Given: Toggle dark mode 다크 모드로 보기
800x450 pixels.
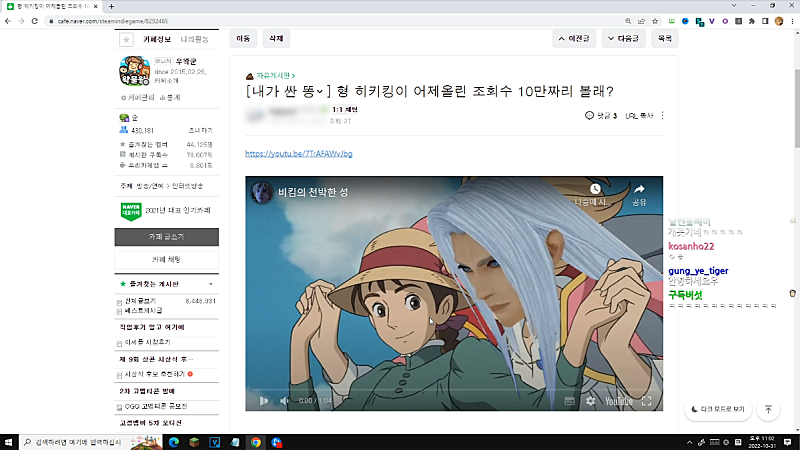Looking at the screenshot, I should pos(718,409).
